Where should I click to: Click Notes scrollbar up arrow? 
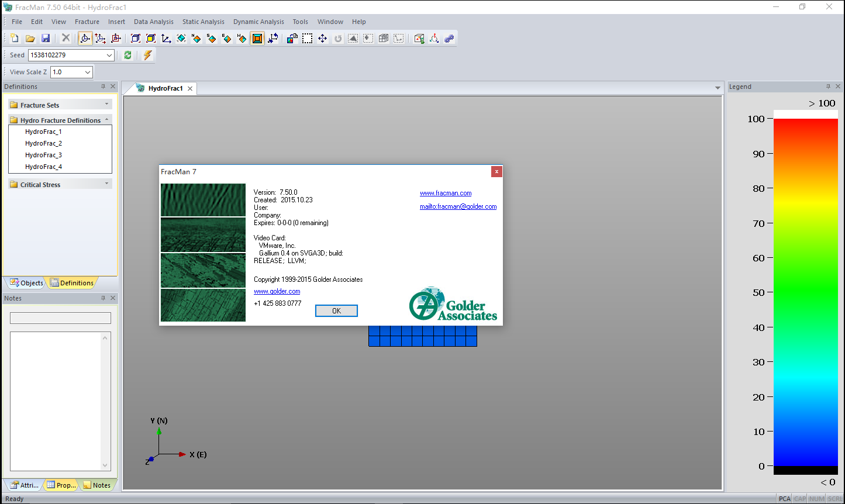tap(105, 338)
